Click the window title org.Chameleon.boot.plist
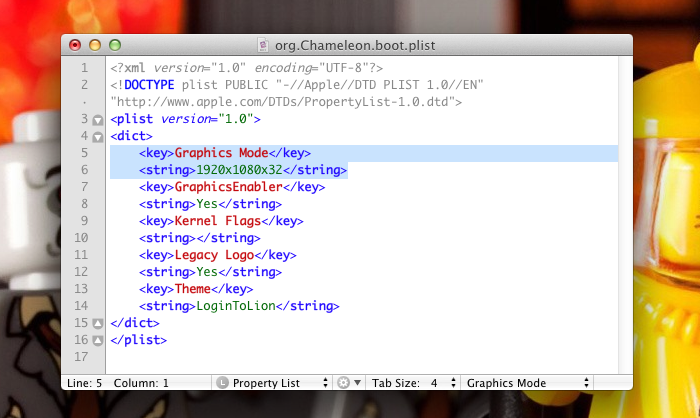The image size is (700, 418). (x=355, y=46)
